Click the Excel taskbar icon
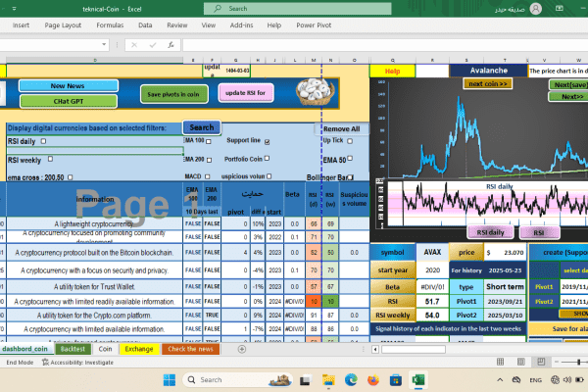This screenshot has width=588, height=392. click(418, 380)
